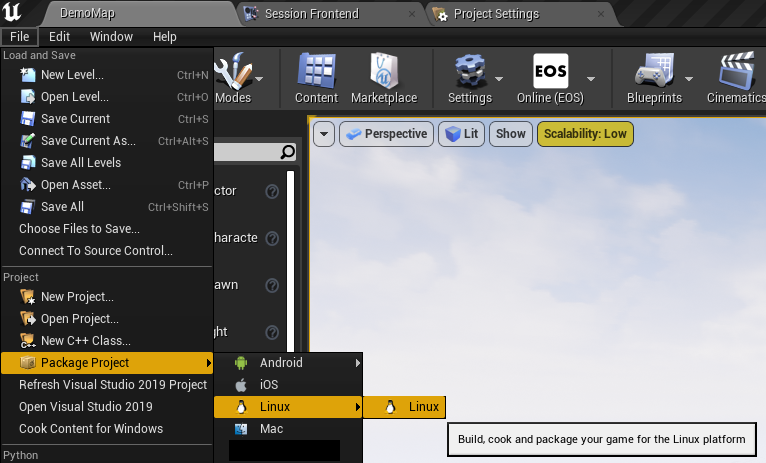This screenshot has height=463, width=766.
Task: Close the Project Settings tab
Action: pos(601,14)
